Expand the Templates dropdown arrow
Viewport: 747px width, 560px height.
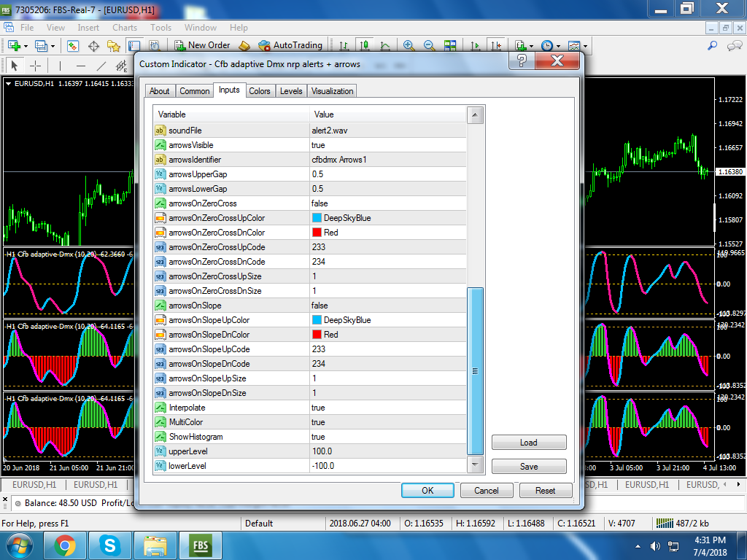[x=585, y=46]
